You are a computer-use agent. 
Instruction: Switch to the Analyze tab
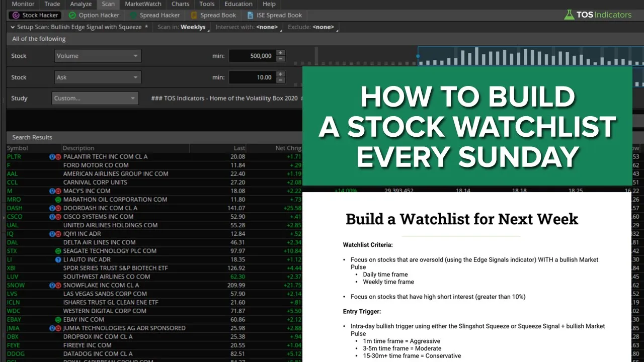(x=80, y=4)
